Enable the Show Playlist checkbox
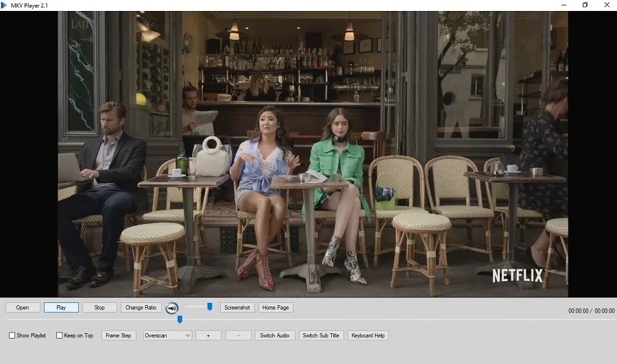Image resolution: width=617 pixels, height=364 pixels. (x=12, y=335)
